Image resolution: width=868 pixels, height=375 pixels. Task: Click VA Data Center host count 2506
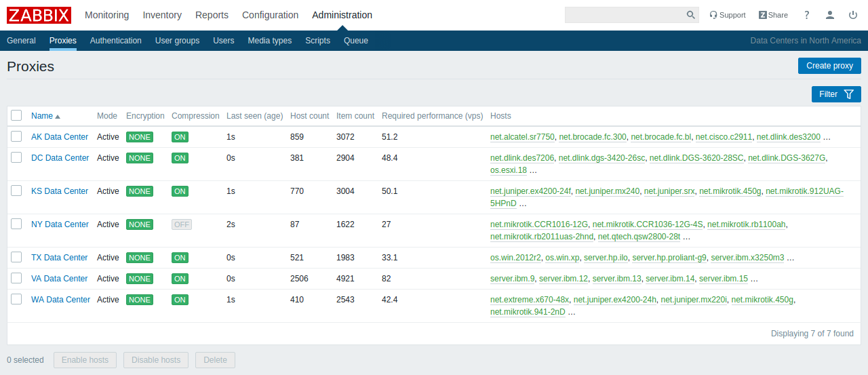click(299, 279)
